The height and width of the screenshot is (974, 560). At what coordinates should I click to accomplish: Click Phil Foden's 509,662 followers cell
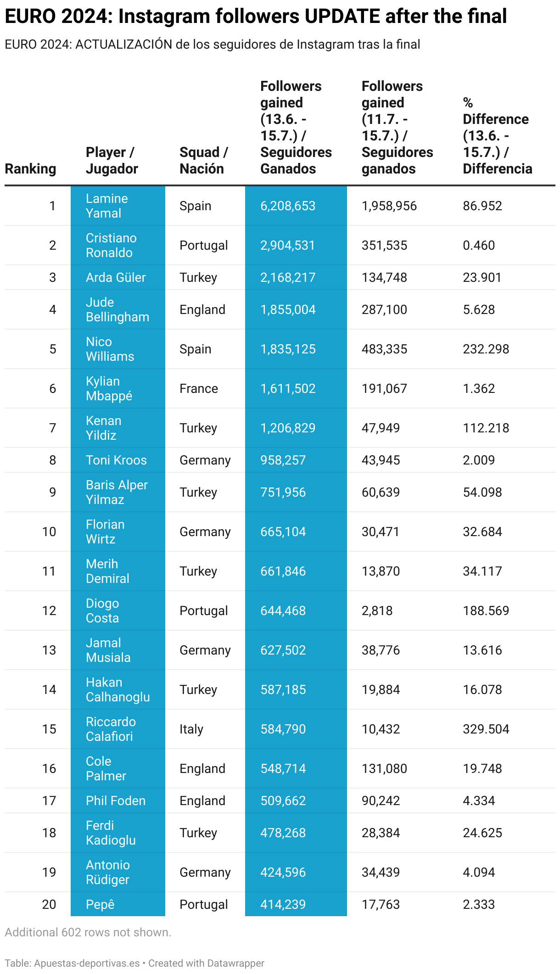(x=283, y=800)
